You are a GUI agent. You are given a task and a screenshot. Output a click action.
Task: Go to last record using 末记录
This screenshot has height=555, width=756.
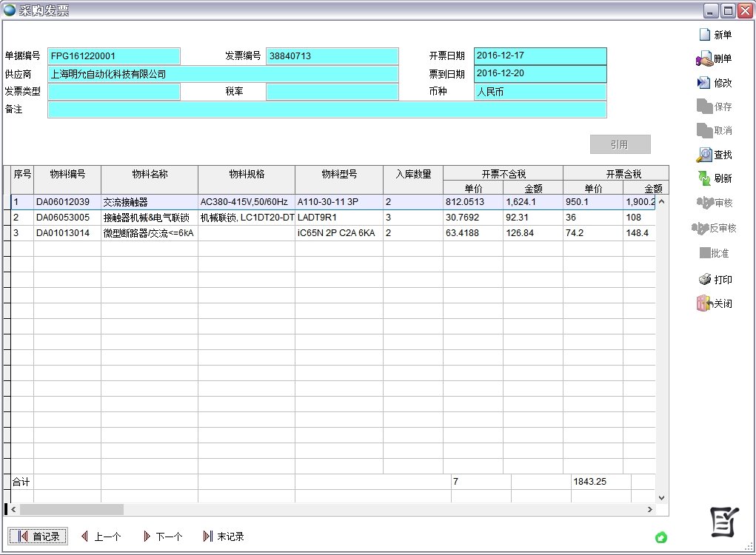tap(224, 536)
